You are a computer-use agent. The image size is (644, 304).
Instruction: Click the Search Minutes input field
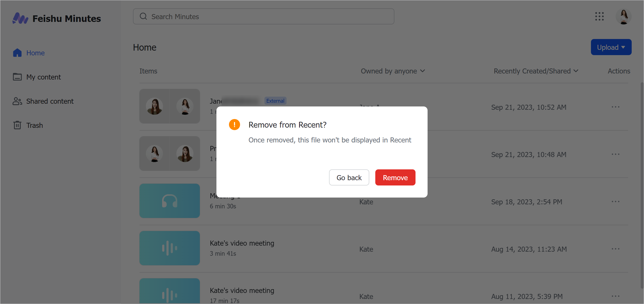point(264,16)
